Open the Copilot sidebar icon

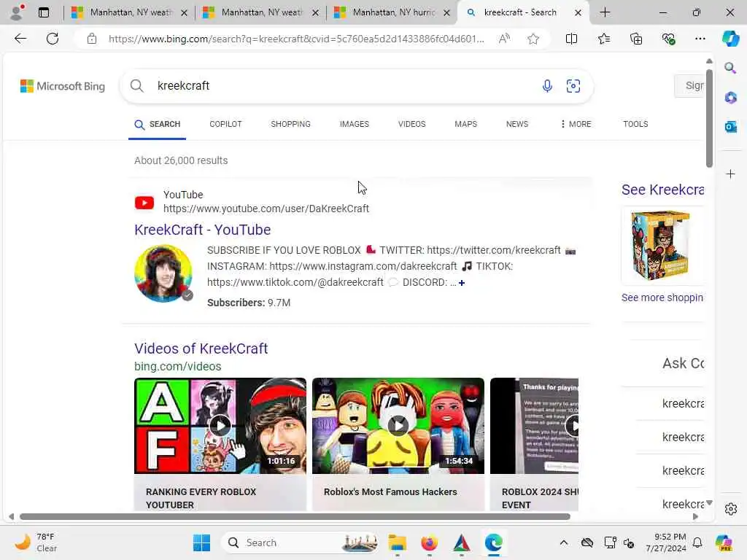[730, 39]
